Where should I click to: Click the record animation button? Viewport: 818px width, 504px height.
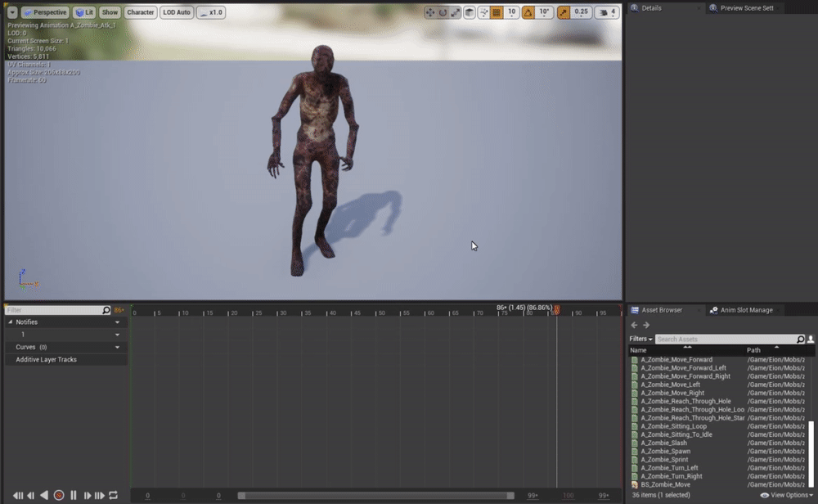(59, 495)
